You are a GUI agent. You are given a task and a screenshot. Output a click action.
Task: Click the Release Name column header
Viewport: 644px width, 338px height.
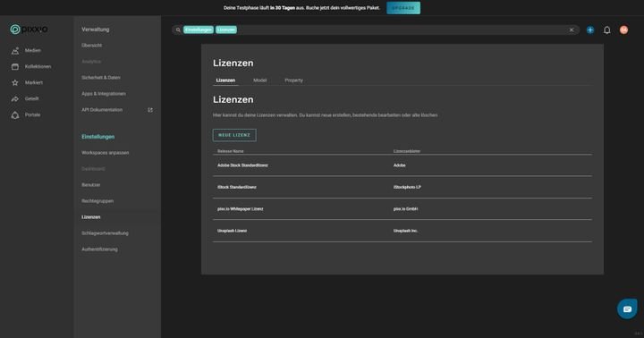click(231, 151)
